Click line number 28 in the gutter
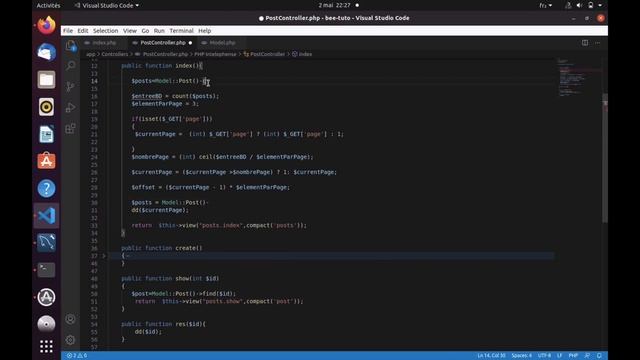640x360 pixels. (94, 187)
